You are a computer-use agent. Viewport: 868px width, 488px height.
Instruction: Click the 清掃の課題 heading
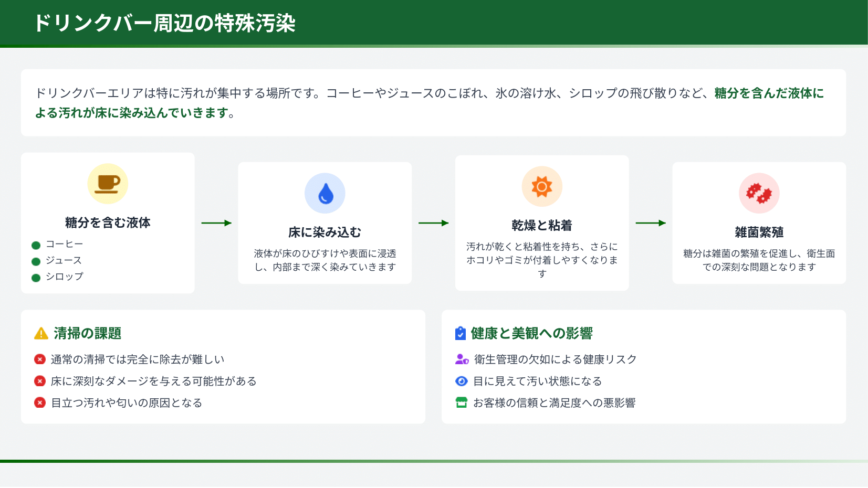(x=88, y=333)
